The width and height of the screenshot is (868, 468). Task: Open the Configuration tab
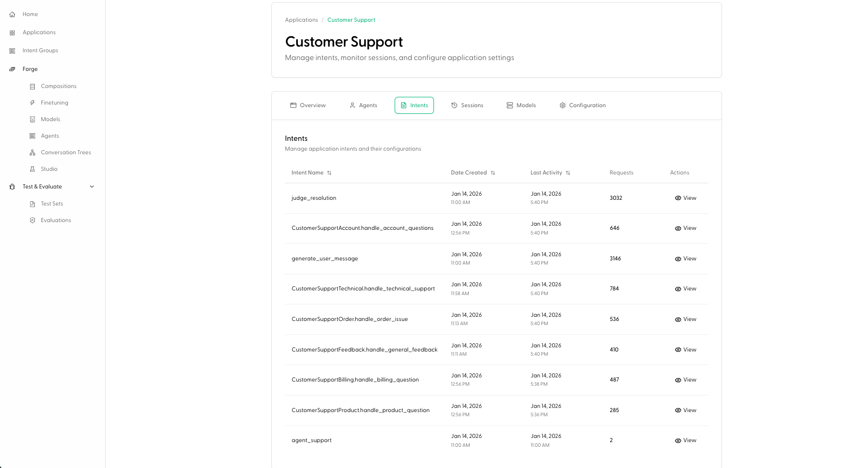click(582, 105)
